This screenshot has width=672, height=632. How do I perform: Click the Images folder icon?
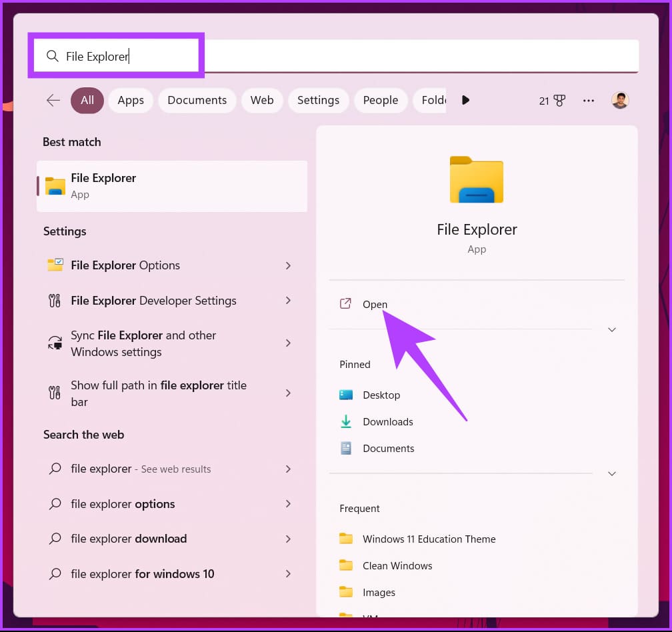346,592
